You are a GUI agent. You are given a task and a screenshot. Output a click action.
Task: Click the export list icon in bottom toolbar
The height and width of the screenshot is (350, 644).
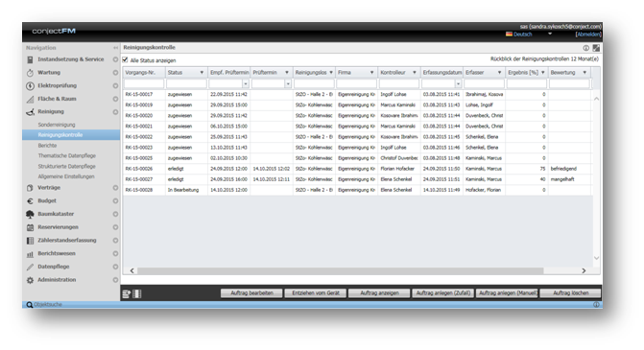[x=127, y=293]
